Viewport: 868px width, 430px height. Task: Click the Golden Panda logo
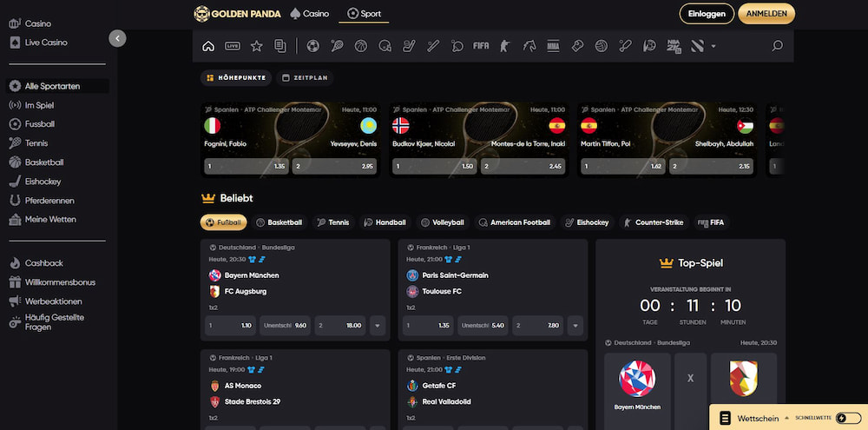pos(238,14)
